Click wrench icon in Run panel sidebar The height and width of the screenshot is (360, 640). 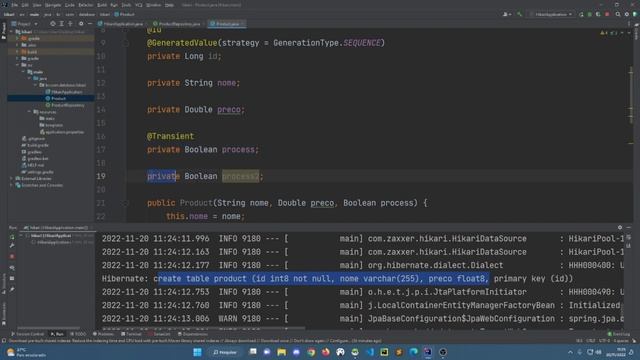pyautogui.click(x=12, y=246)
